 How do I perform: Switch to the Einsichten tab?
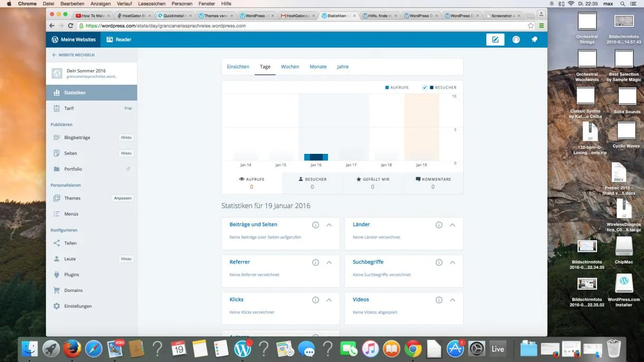(x=238, y=67)
